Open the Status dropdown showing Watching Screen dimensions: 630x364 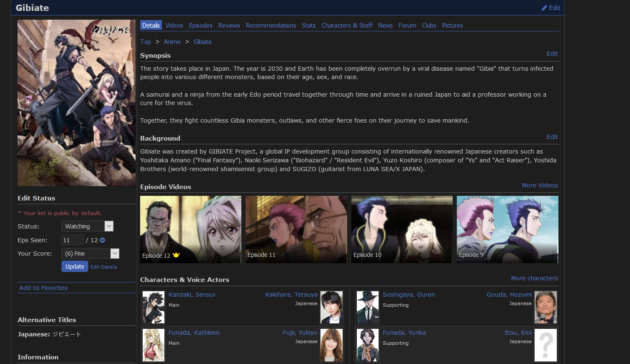click(87, 226)
